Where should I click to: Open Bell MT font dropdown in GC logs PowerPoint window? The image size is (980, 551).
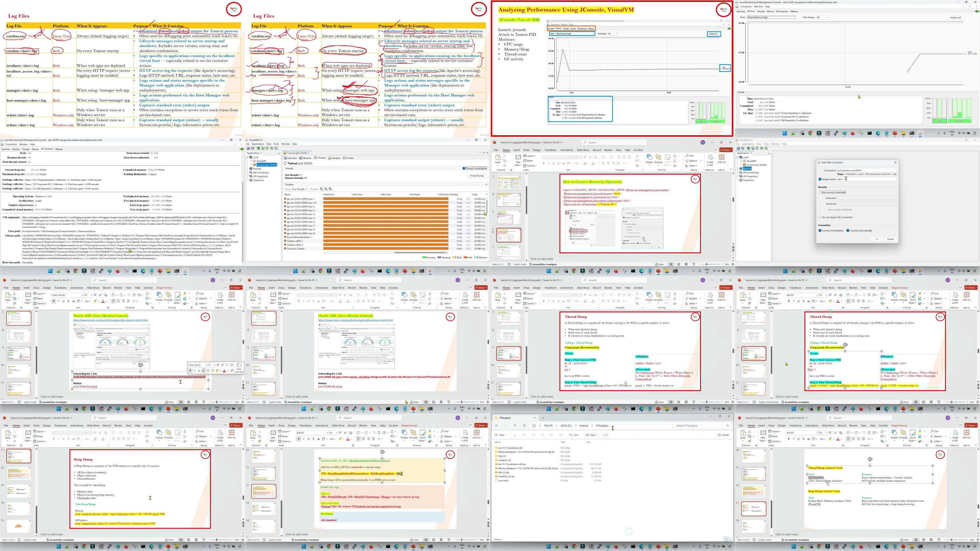click(x=327, y=433)
